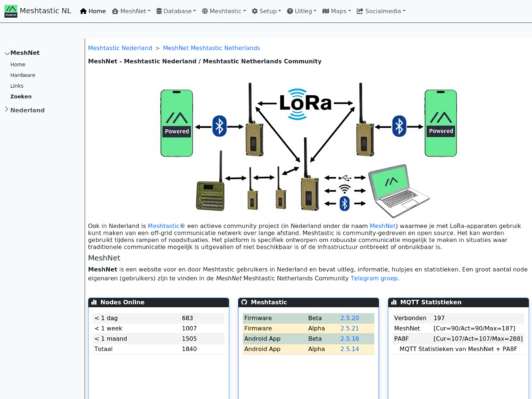532x399 pixels.
Task: Click the '< 1 maand' value 1505
Action: 189,338
